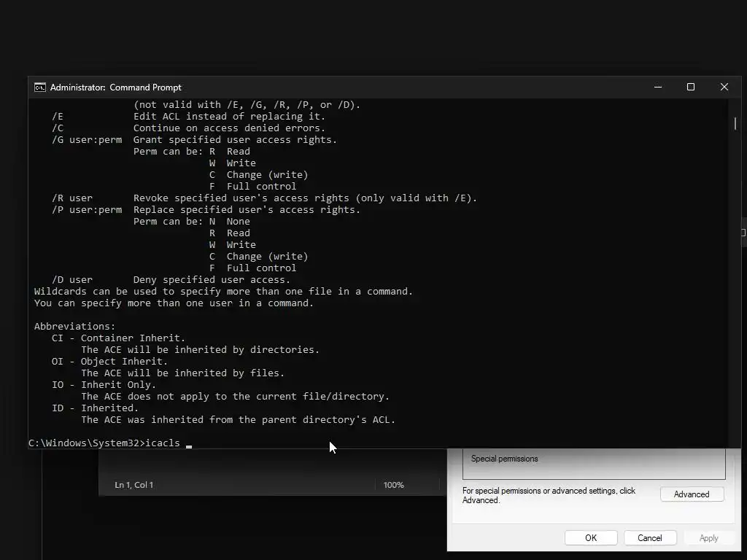Screen dimensions: 747x560
Task: Minimize the Command Prompt window
Action: [658, 87]
